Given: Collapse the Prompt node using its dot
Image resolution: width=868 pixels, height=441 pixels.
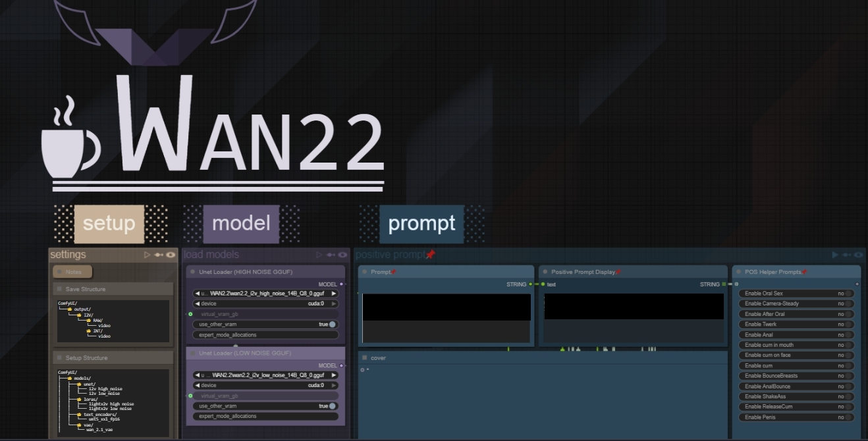Looking at the screenshot, I should click(x=364, y=271).
